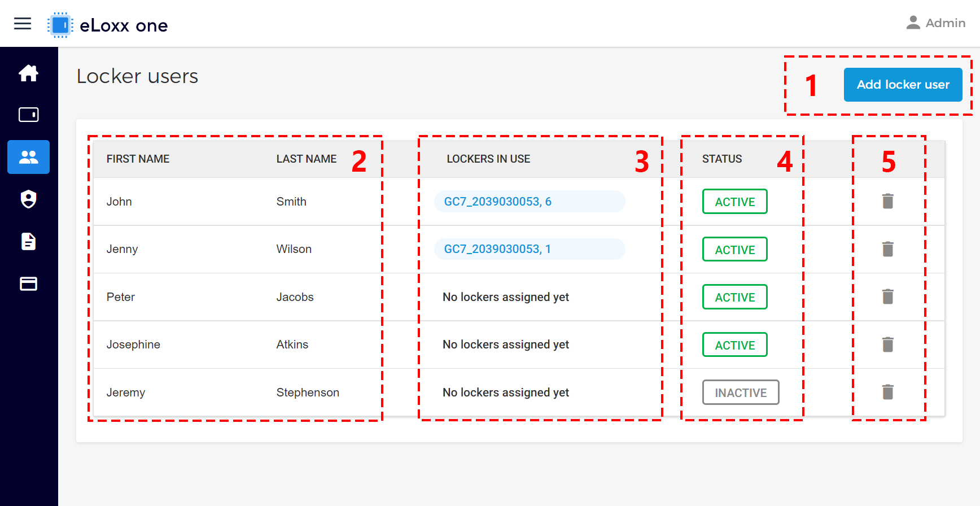Select first name Jeremy in the table
980x506 pixels.
[126, 392]
